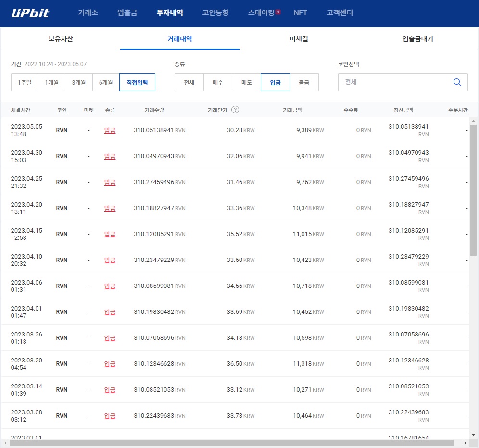Click the N badge beside 스테이킹
The width and height of the screenshot is (479, 448).
[277, 12]
